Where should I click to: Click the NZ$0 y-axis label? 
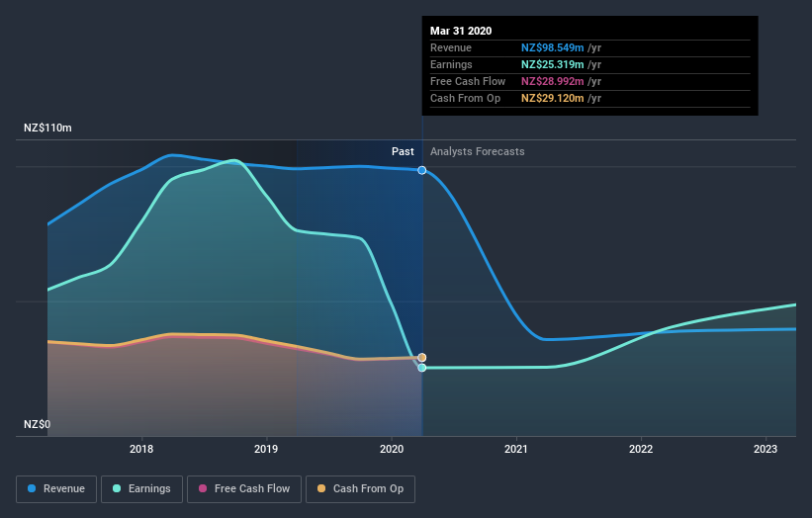pos(38,424)
